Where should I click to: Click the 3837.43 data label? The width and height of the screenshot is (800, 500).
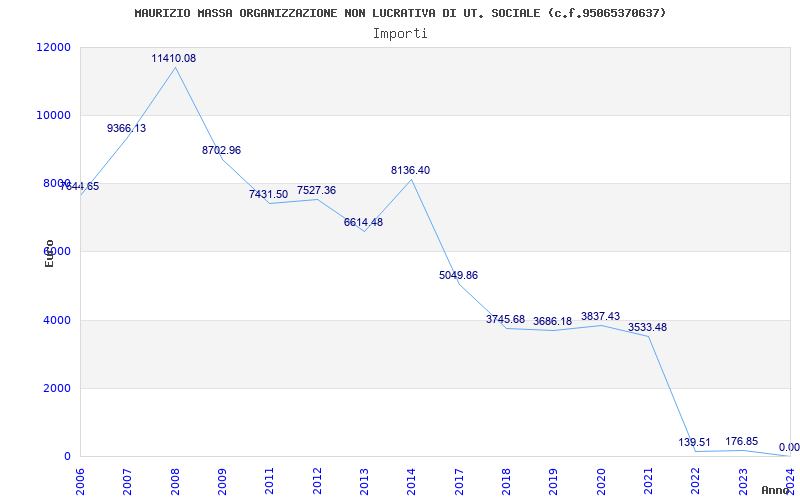(601, 317)
